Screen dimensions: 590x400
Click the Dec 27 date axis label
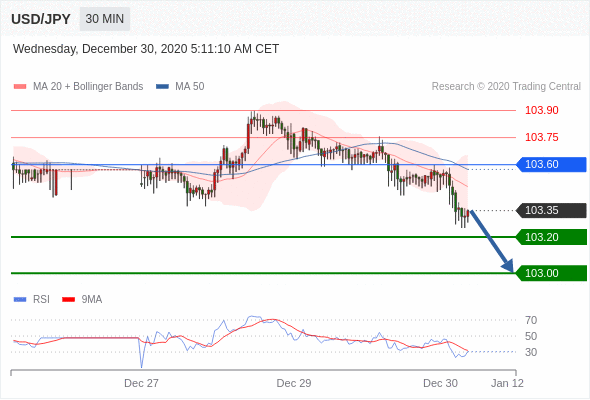point(141,383)
